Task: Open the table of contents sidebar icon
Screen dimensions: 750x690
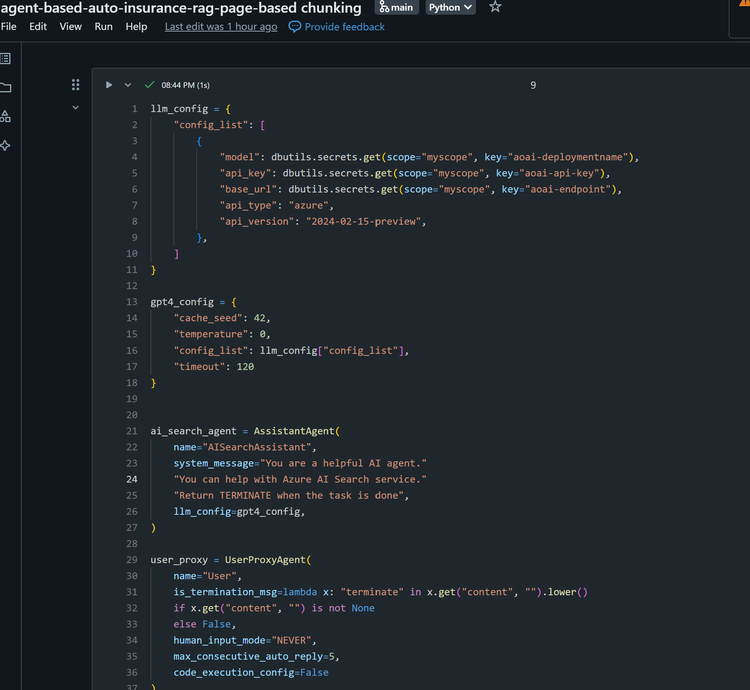Action: (6, 59)
